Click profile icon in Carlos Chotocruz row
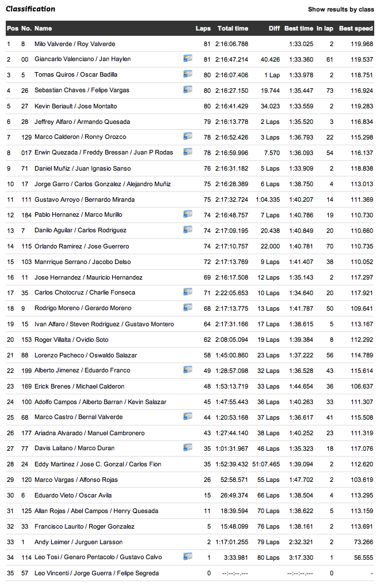 point(188,292)
